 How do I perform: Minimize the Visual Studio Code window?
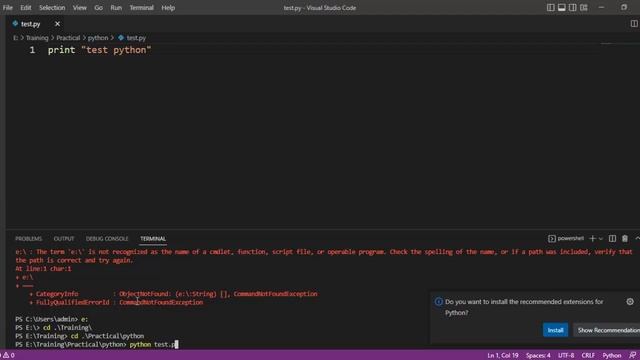click(601, 7)
